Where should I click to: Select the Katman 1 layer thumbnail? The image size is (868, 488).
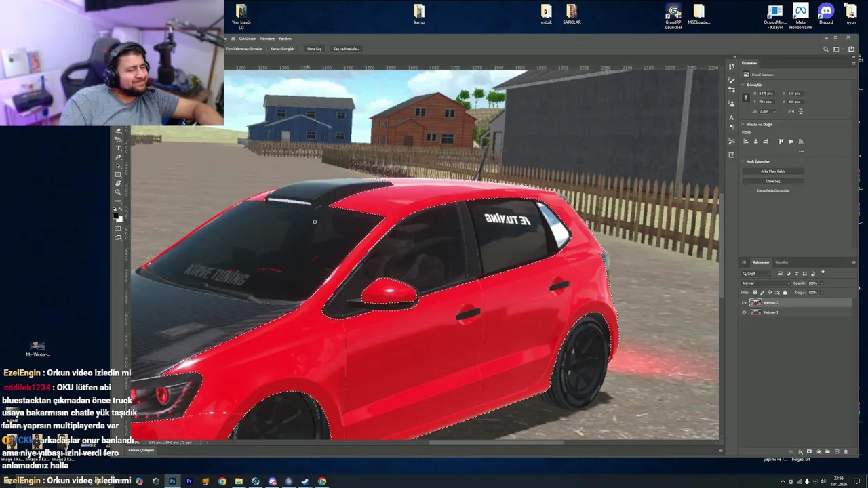(x=755, y=312)
